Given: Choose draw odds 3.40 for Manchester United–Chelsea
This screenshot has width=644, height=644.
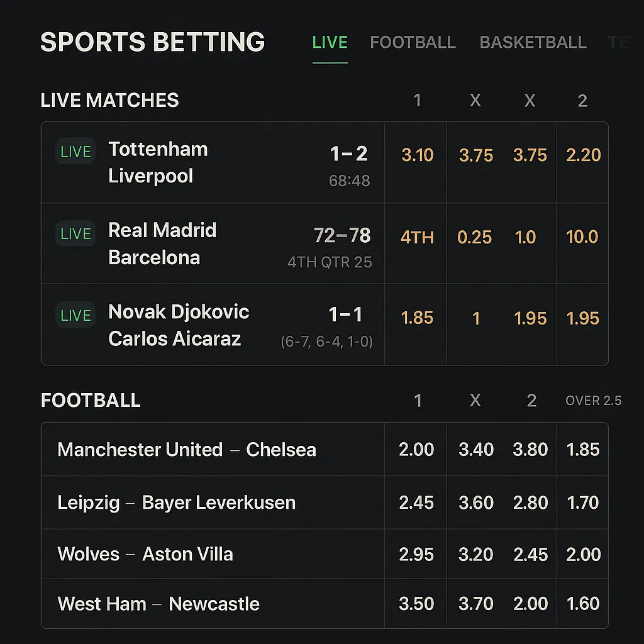Looking at the screenshot, I should 476,450.
